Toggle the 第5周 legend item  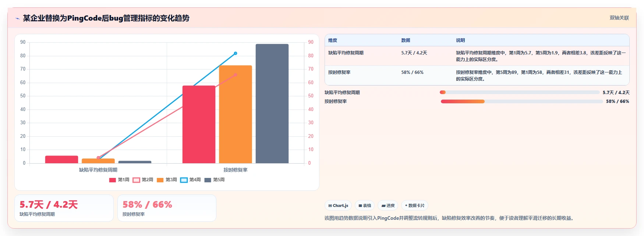click(215, 180)
